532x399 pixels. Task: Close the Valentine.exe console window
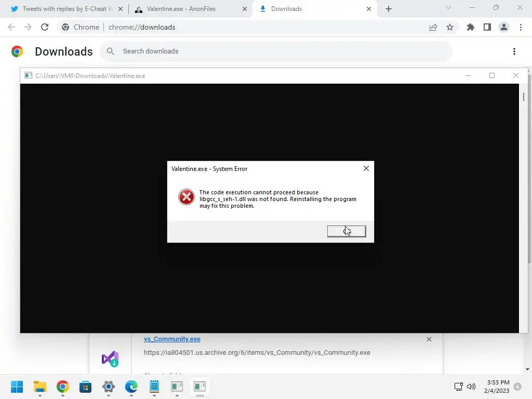[x=516, y=75]
